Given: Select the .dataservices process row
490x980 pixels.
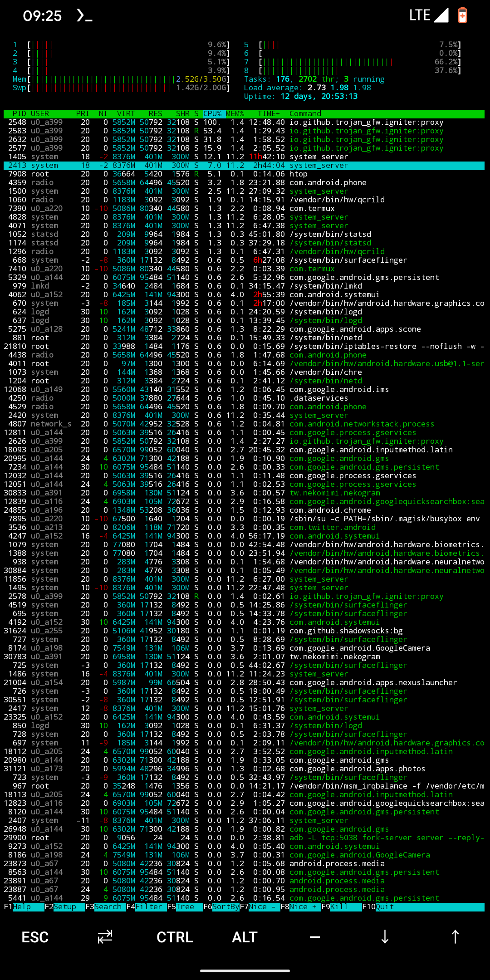Looking at the screenshot, I should pos(244,398).
